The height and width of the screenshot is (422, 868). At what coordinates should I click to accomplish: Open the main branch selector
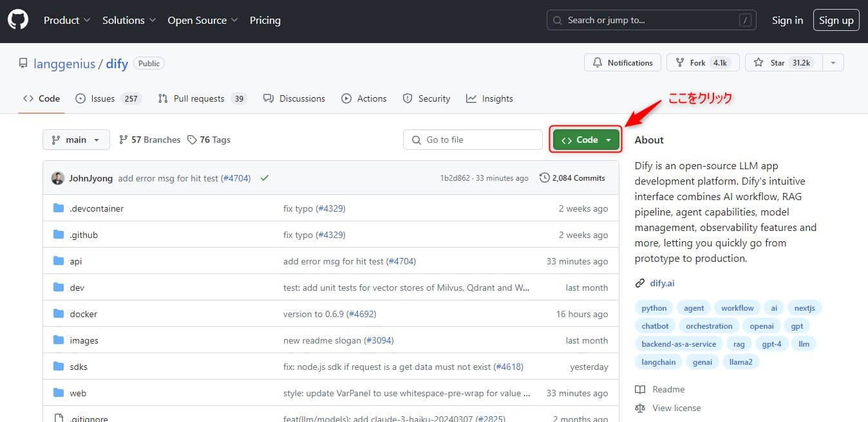[x=76, y=140]
